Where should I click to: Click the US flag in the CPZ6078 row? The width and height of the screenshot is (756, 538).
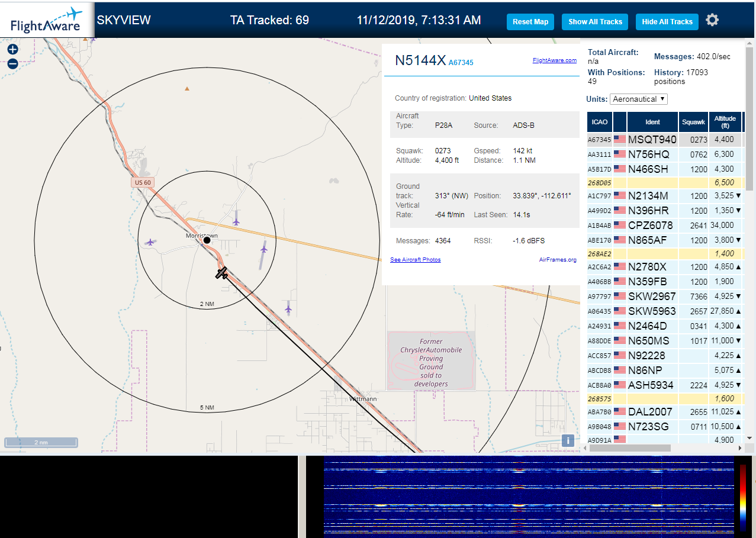coord(620,225)
